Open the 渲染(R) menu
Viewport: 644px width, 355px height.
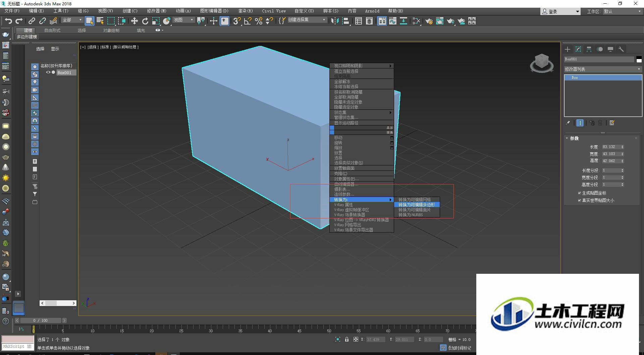(245, 11)
